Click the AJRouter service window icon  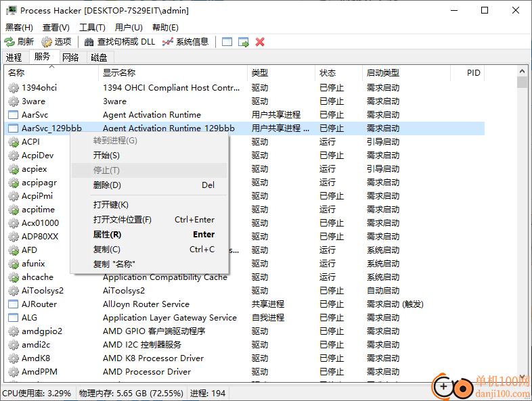pyautogui.click(x=14, y=304)
